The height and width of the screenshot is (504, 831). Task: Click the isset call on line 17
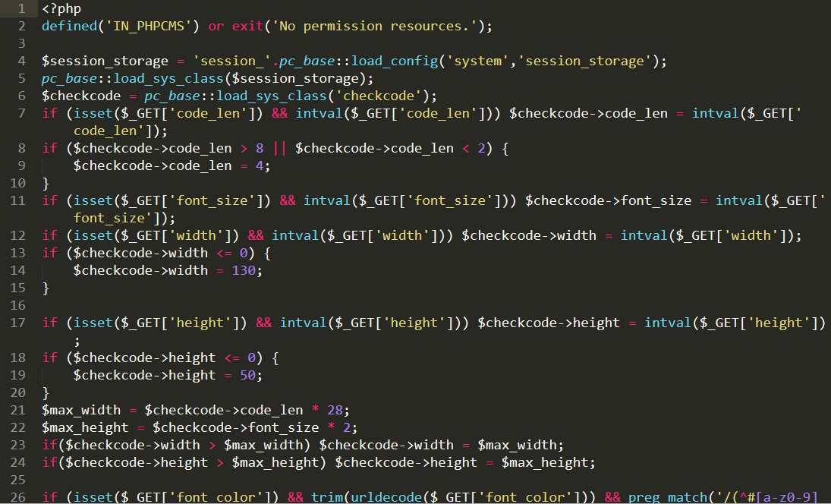tap(93, 323)
